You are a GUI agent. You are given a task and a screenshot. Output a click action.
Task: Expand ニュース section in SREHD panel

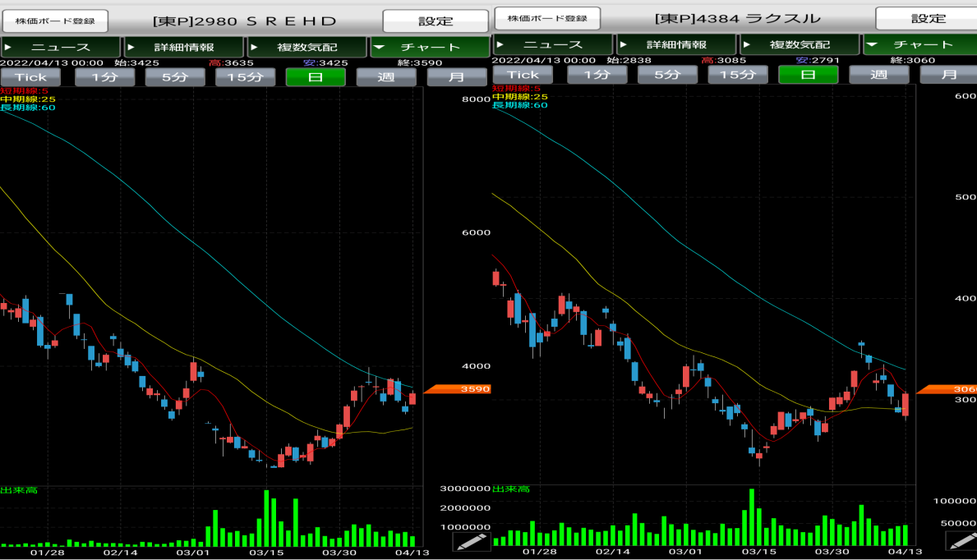click(x=61, y=47)
